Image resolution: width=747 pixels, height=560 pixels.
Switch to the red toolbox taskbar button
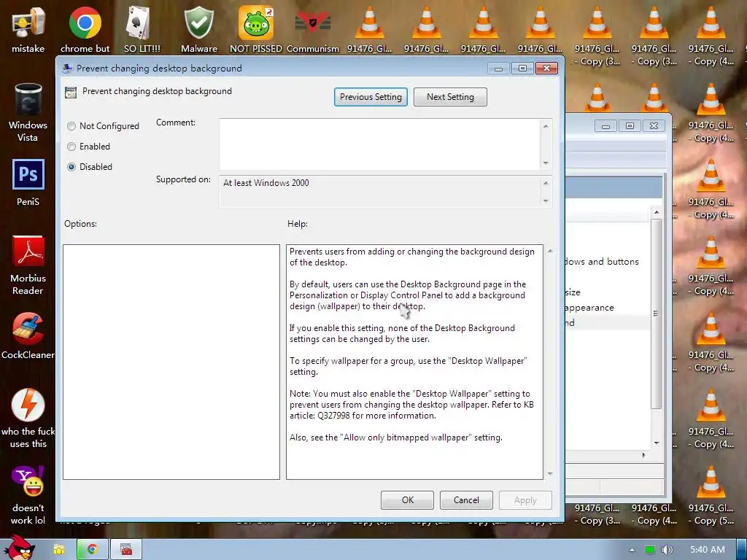tap(125, 550)
